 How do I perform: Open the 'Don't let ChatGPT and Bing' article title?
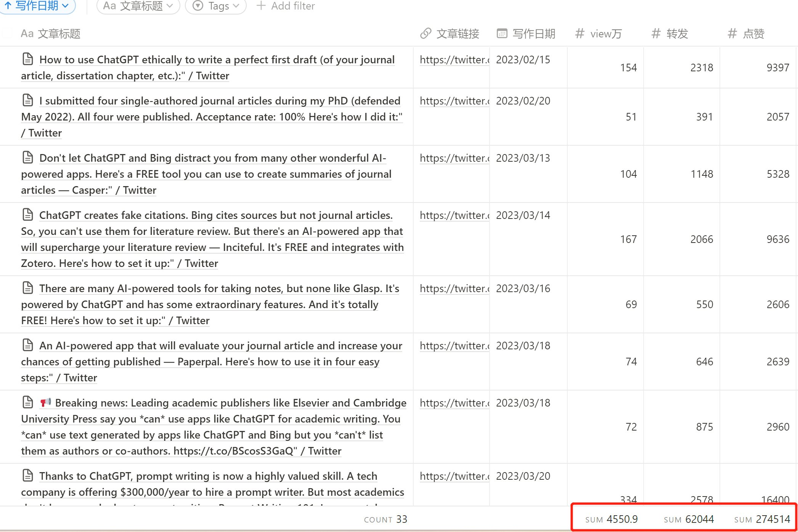tap(206, 174)
